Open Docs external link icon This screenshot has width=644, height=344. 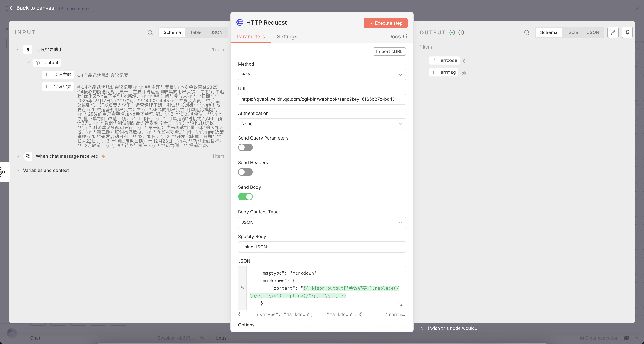[x=405, y=37]
